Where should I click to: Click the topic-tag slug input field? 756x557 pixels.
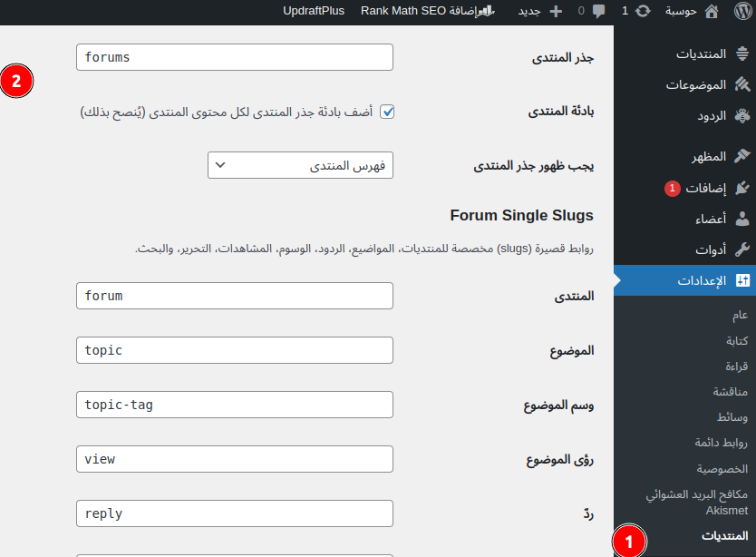[235, 405]
